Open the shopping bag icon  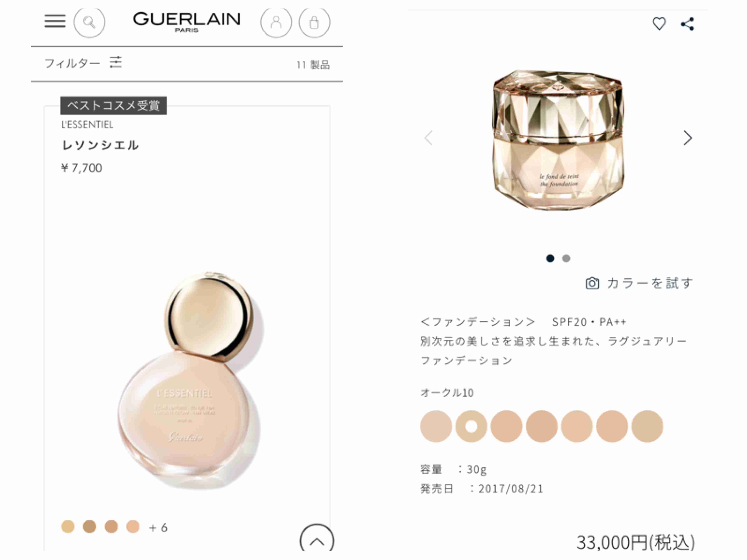[x=314, y=22]
